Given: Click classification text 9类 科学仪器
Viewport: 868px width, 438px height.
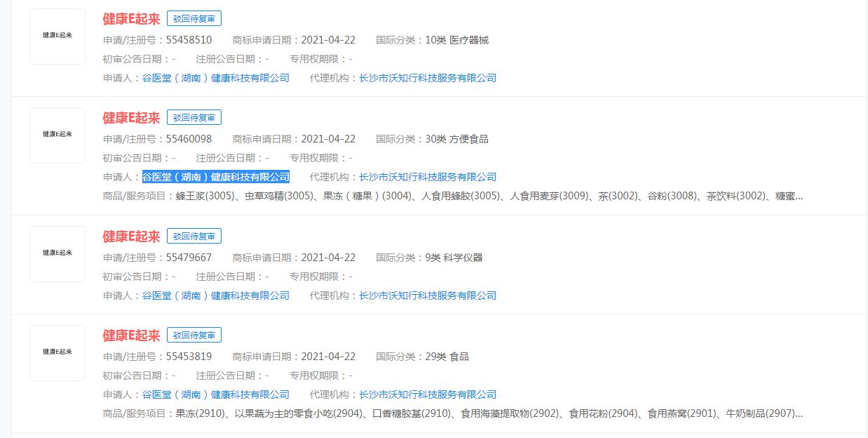Looking at the screenshot, I should [454, 258].
